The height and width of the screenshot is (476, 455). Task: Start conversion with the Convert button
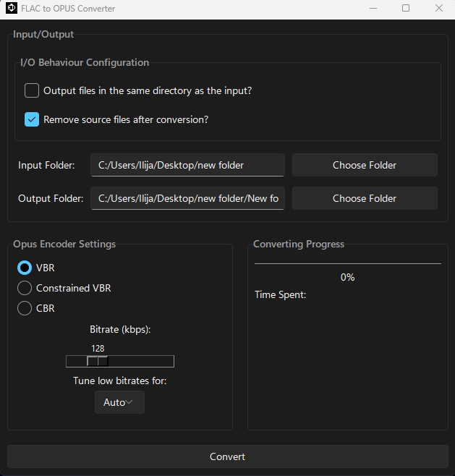(x=228, y=456)
